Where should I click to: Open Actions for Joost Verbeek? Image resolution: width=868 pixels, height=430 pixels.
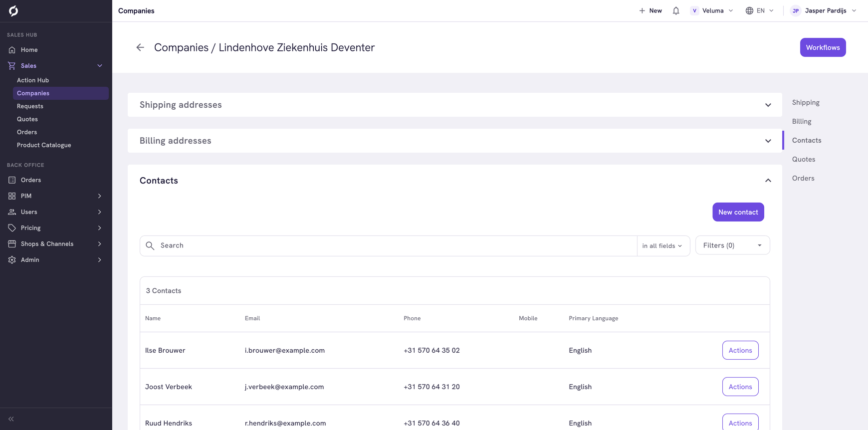click(x=740, y=387)
